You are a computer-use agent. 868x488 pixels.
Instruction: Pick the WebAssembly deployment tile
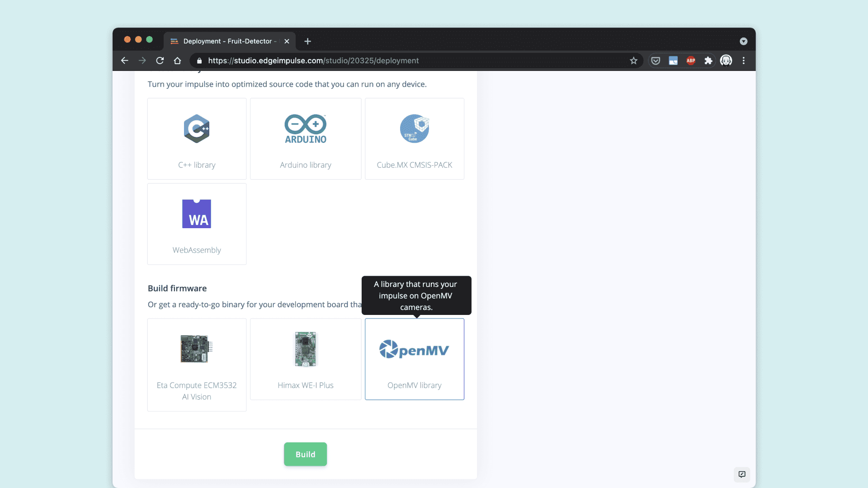[197, 224]
